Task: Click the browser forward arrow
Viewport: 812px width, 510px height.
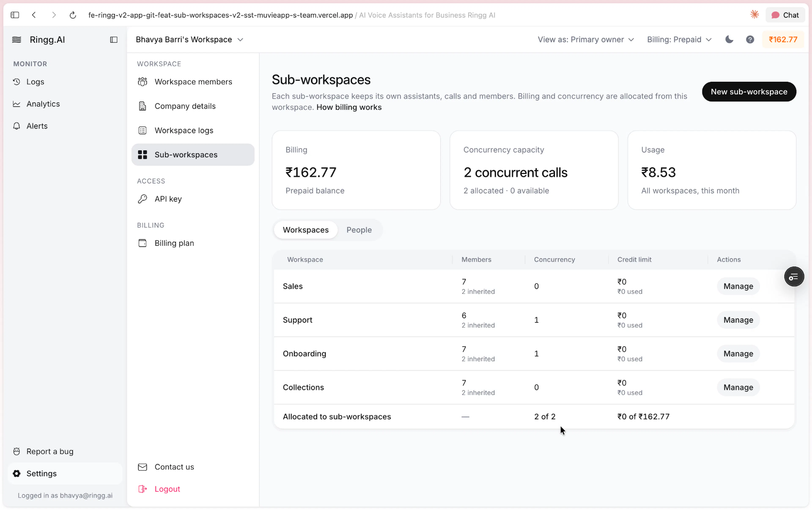Action: (x=54, y=15)
